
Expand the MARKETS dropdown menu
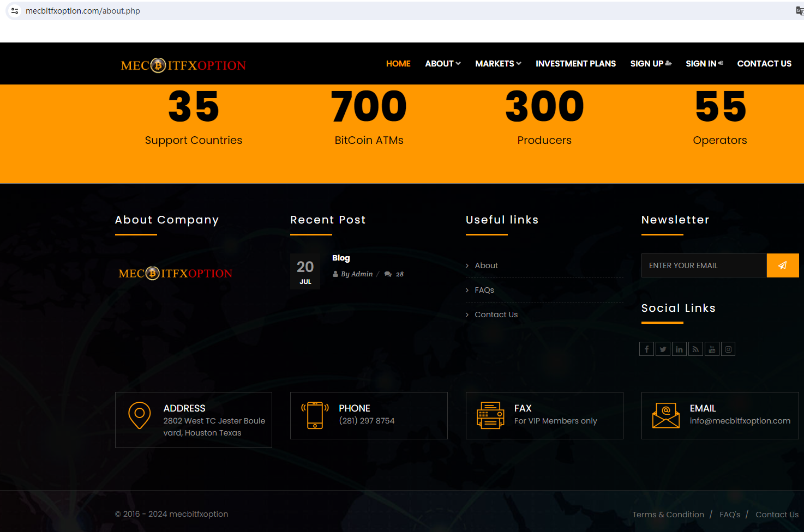click(x=498, y=64)
